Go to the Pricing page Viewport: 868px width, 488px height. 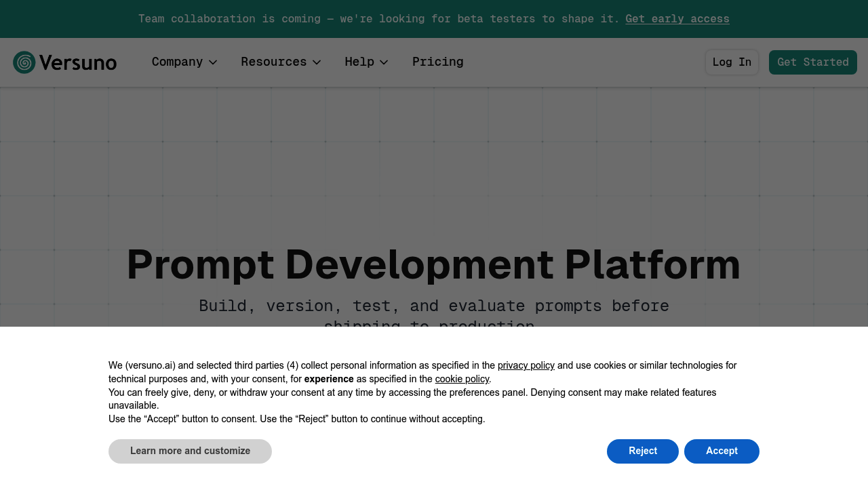(x=438, y=62)
